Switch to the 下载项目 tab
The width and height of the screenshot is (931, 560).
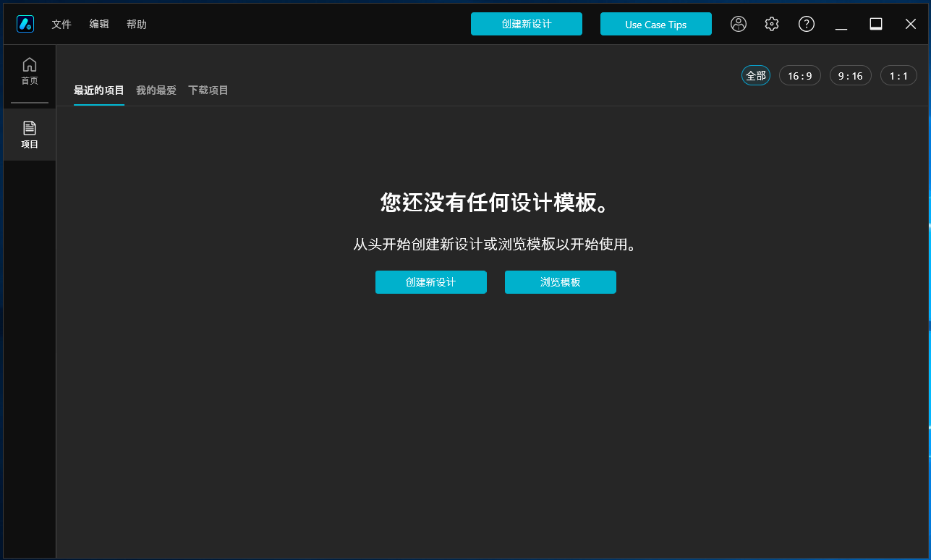point(208,90)
